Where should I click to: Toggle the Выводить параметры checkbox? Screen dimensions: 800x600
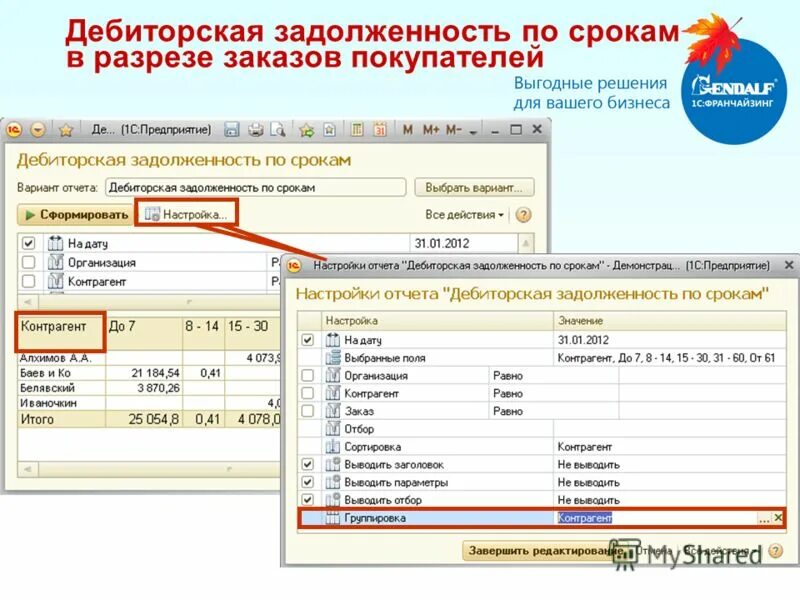(308, 482)
